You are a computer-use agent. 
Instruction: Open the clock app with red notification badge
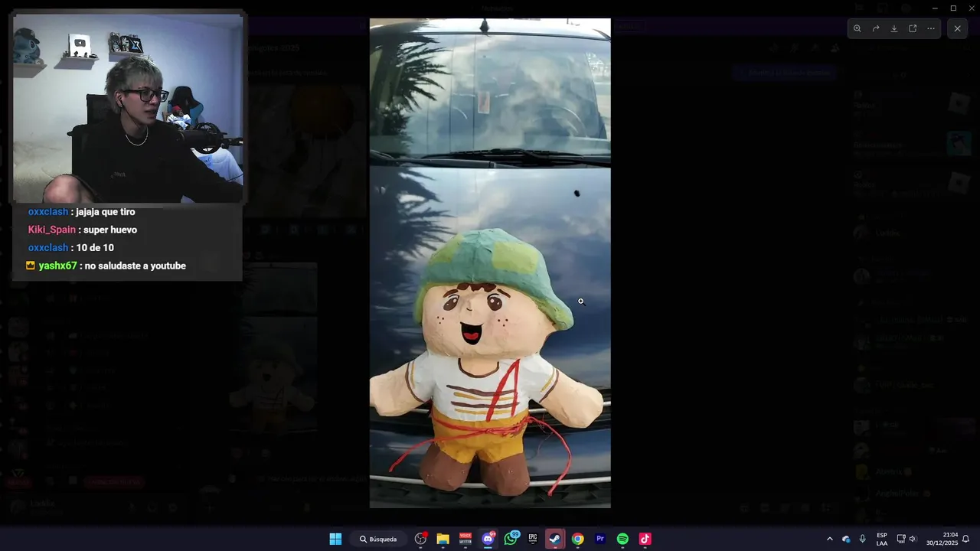point(420,539)
